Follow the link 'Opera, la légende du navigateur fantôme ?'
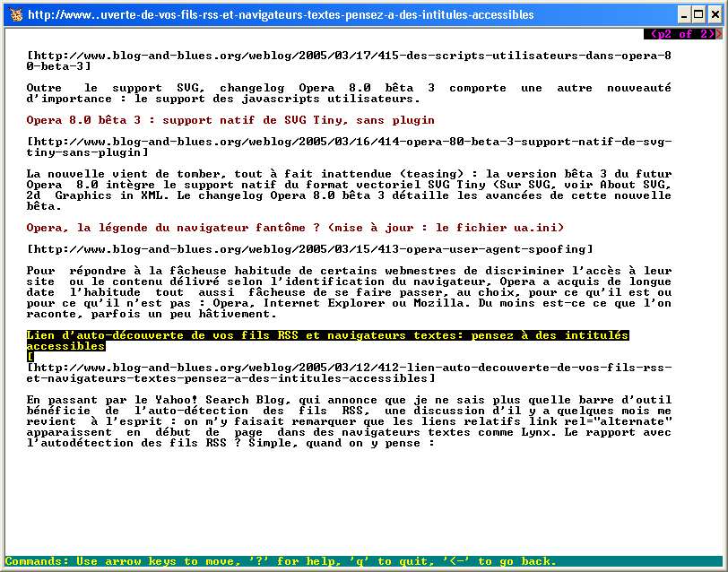The width and height of the screenshot is (728, 572). [x=295, y=228]
